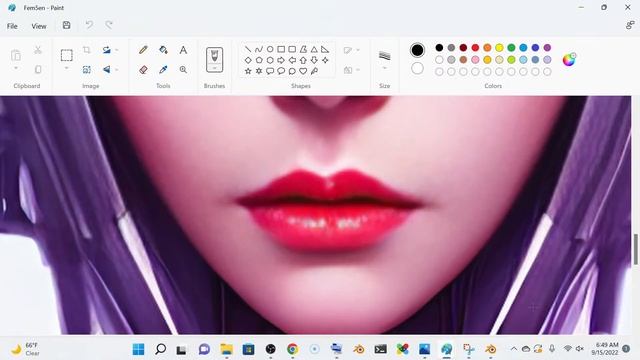The height and width of the screenshot is (360, 640).
Task: Pick the purple color swatch
Action: pyautogui.click(x=547, y=48)
